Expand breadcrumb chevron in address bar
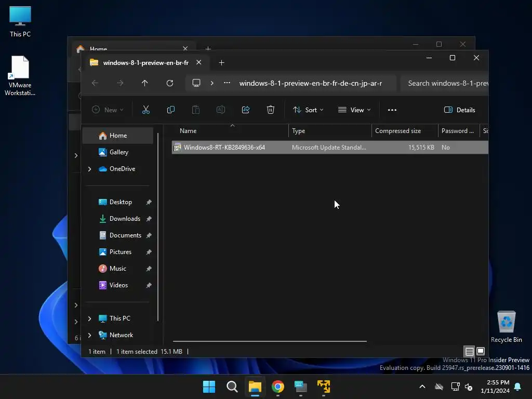The height and width of the screenshot is (399, 532). point(212,83)
